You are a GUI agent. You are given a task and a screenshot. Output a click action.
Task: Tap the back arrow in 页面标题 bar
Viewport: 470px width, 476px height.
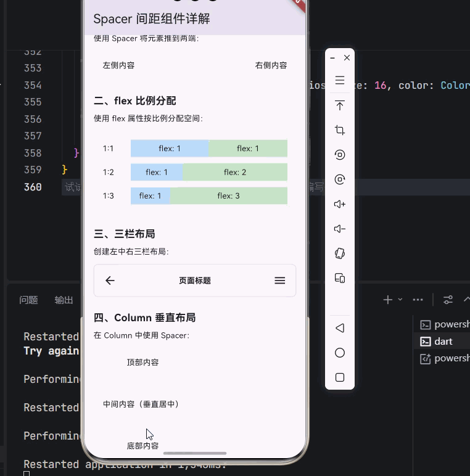(110, 281)
